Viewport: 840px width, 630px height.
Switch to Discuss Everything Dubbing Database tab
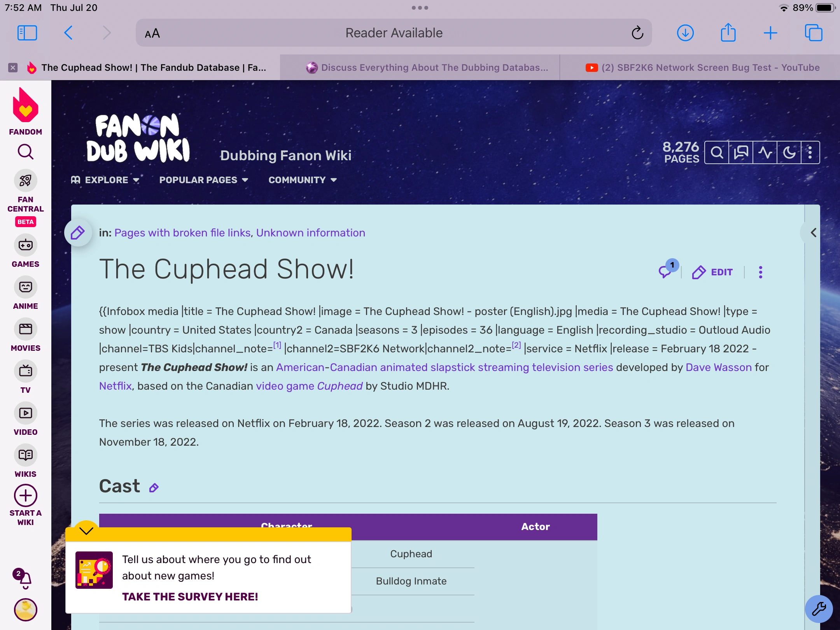pyautogui.click(x=427, y=68)
